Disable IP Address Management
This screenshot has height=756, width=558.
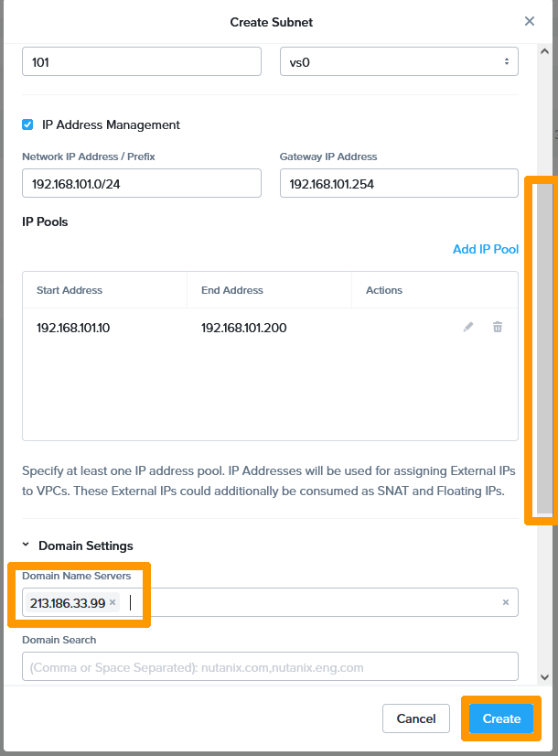pos(27,124)
